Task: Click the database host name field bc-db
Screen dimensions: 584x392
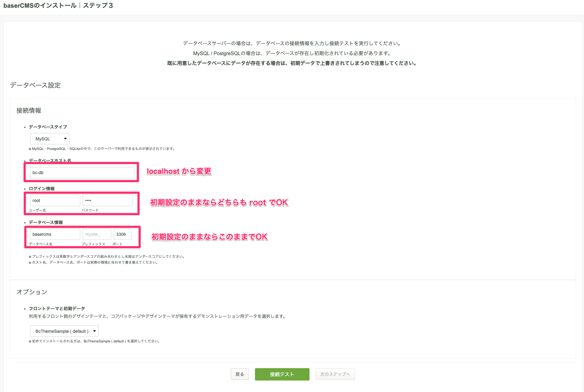Action: (82, 173)
